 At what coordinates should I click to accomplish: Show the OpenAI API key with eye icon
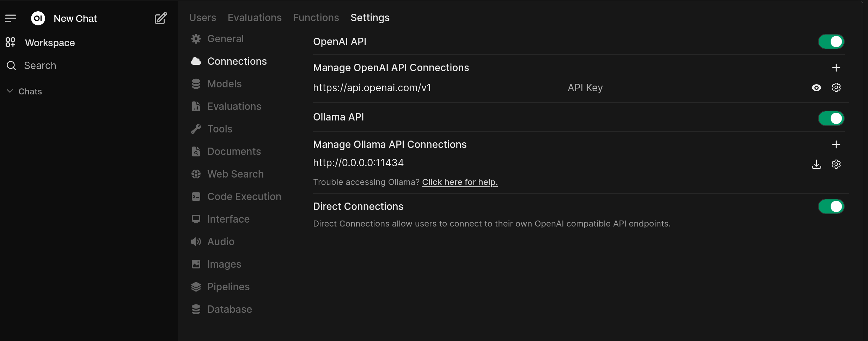click(x=817, y=88)
